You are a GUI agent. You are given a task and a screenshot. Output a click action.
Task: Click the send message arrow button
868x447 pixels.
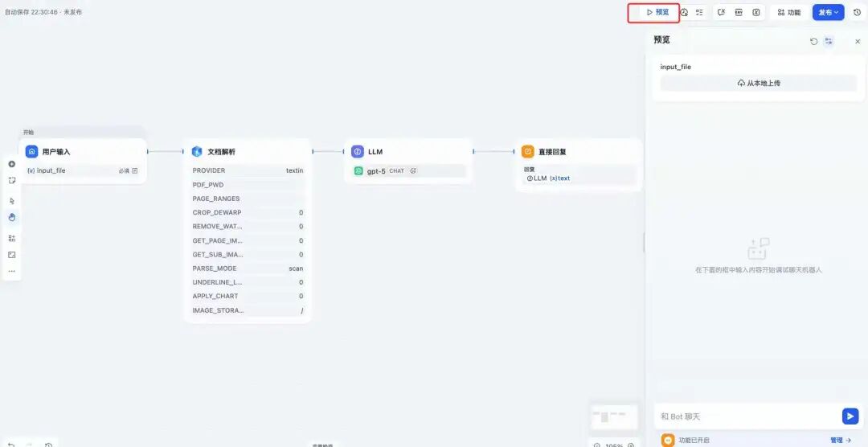coord(850,416)
